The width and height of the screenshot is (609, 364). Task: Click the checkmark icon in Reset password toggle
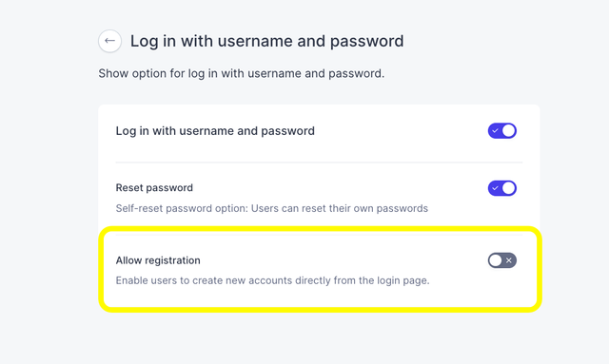[x=495, y=188]
